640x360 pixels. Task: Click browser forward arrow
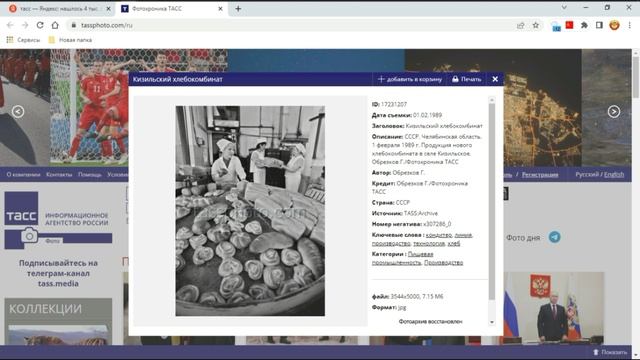coord(25,25)
